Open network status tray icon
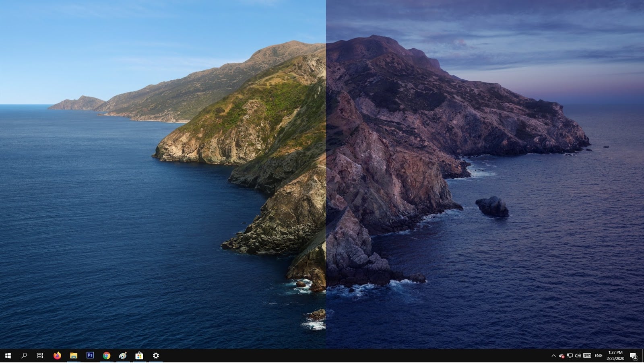 (570, 356)
